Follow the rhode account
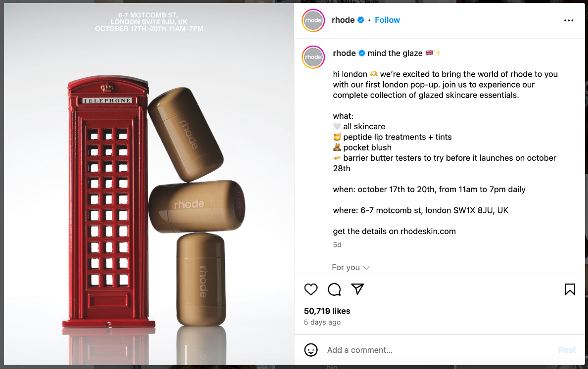This screenshot has width=588, height=369. coord(387,20)
